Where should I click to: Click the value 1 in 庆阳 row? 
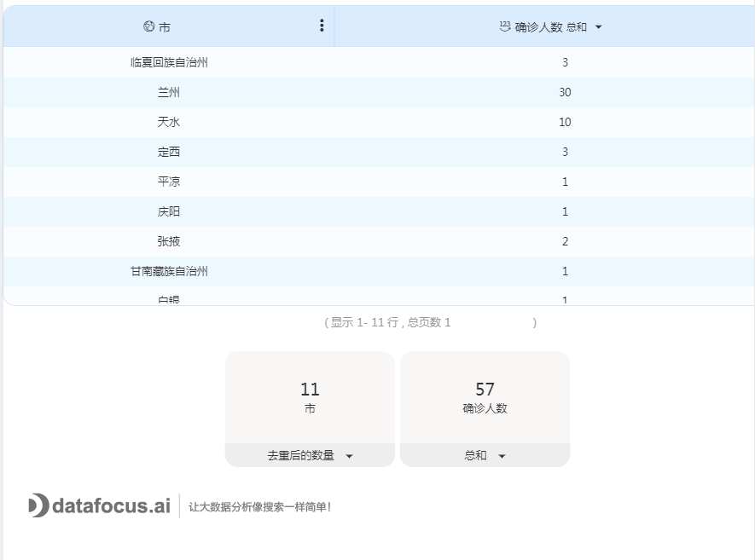pos(565,211)
